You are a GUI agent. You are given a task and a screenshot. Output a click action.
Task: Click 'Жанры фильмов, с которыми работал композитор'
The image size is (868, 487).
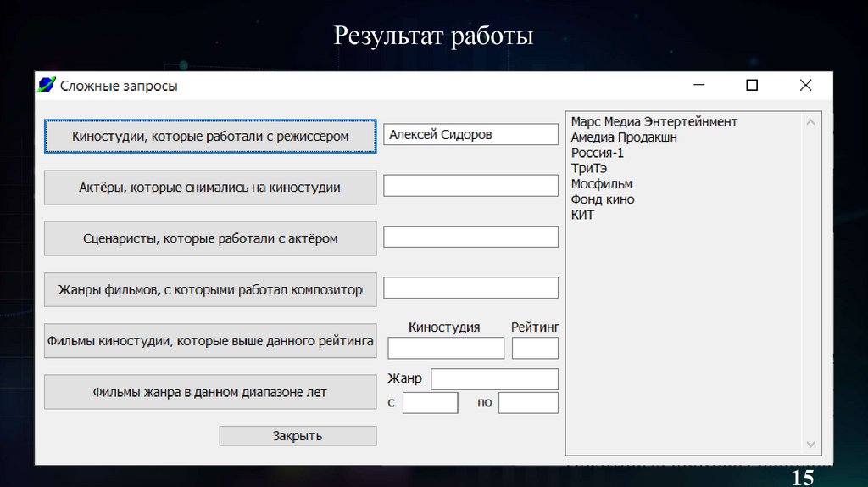click(210, 290)
